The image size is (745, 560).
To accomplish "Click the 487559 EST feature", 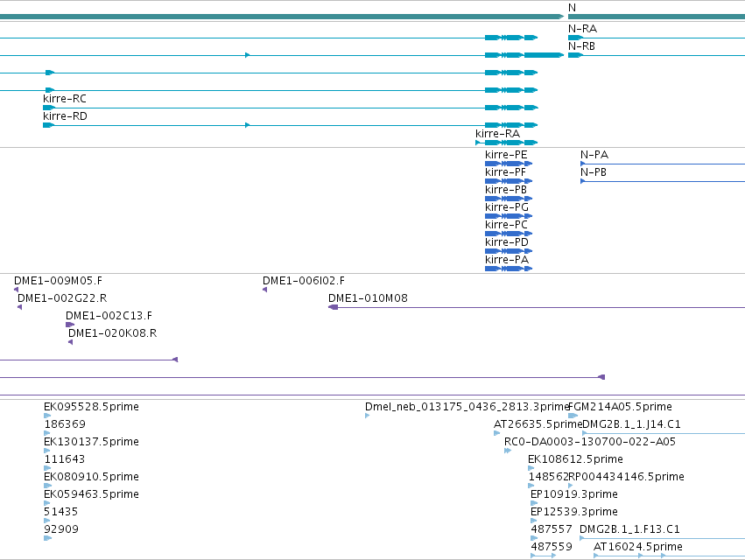I will (552, 547).
